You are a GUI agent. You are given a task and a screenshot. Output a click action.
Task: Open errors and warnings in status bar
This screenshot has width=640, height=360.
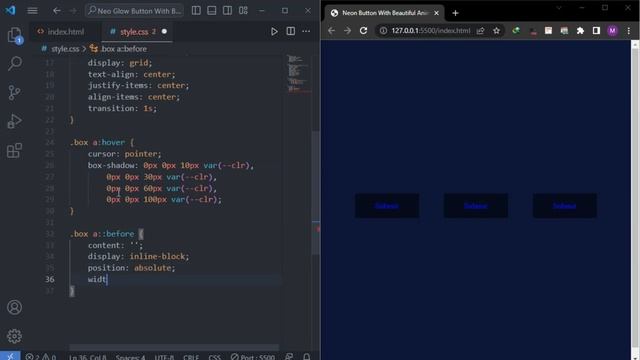(x=41, y=357)
